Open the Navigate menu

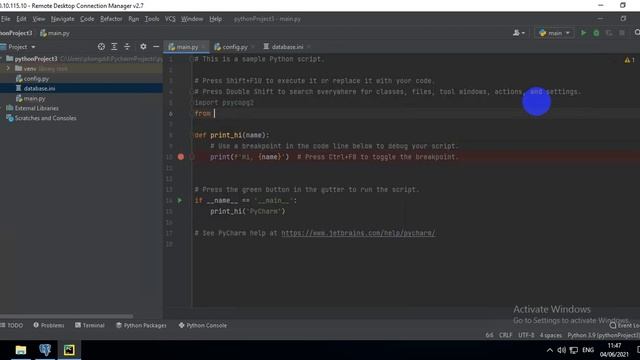pyautogui.click(x=62, y=19)
